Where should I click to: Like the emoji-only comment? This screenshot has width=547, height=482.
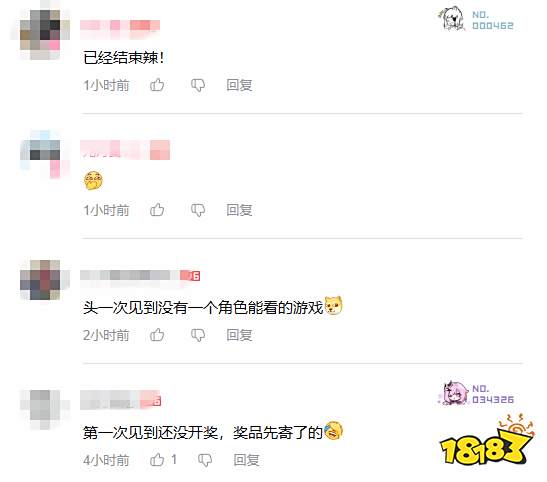pyautogui.click(x=157, y=210)
